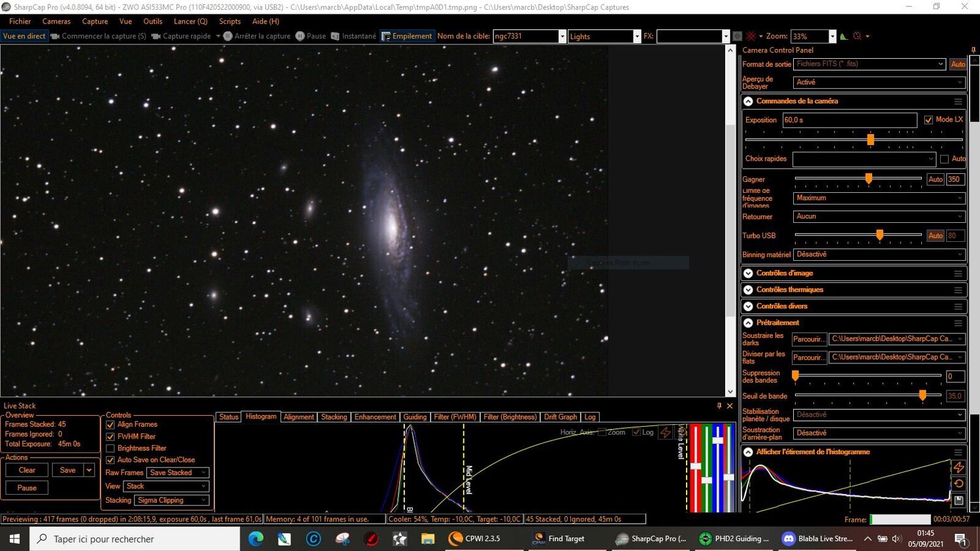
Task: Click the save floppy icon beside histogram
Action: [958, 501]
